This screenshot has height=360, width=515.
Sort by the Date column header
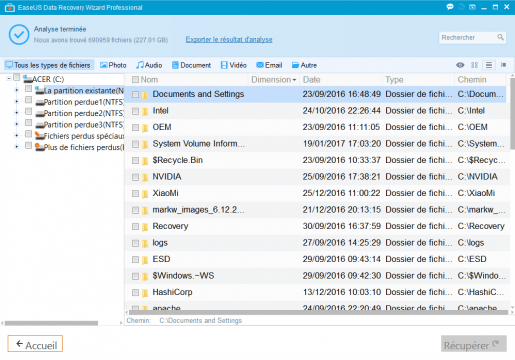click(341, 80)
